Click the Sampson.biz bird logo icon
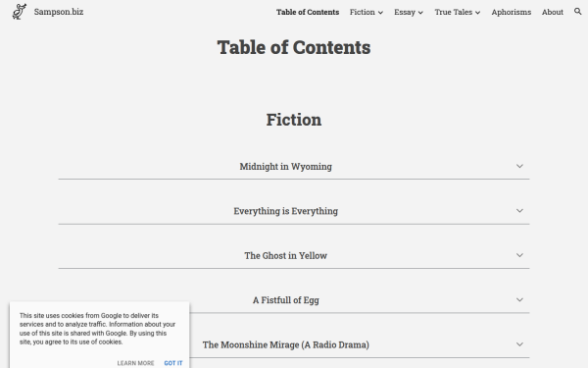588x368 pixels. pos(20,12)
